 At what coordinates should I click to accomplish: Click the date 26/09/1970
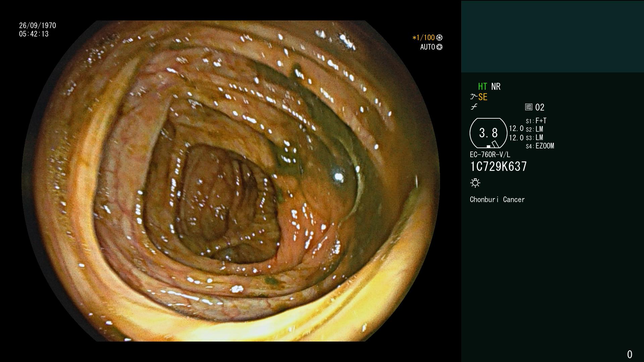pos(38,25)
